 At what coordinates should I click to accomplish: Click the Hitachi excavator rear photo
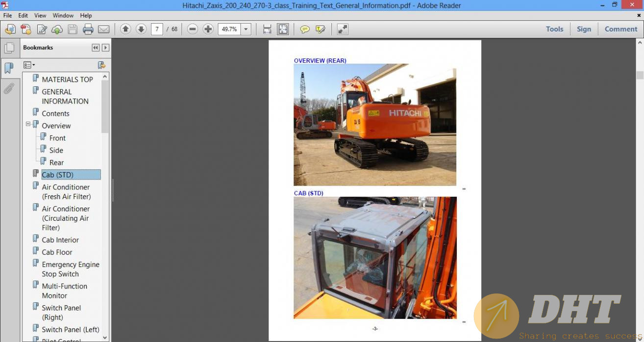tap(375, 125)
